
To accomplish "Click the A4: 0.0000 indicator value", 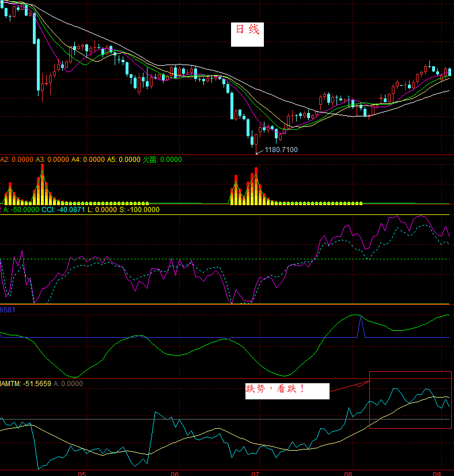I will [x=88, y=160].
